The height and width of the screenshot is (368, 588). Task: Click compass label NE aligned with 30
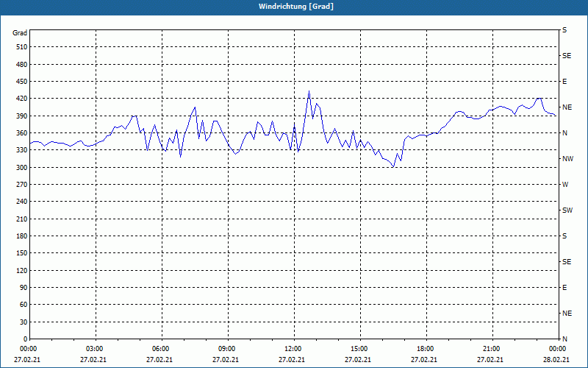coord(567,314)
